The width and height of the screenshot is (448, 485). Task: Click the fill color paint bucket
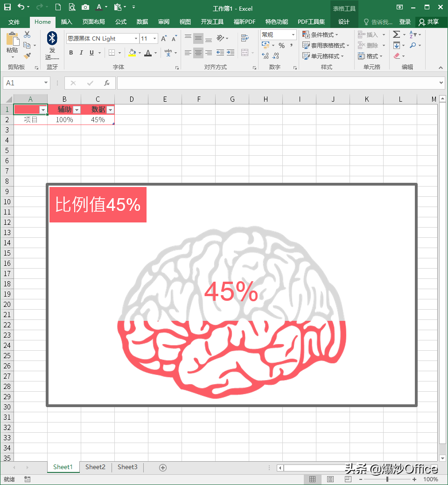click(132, 53)
